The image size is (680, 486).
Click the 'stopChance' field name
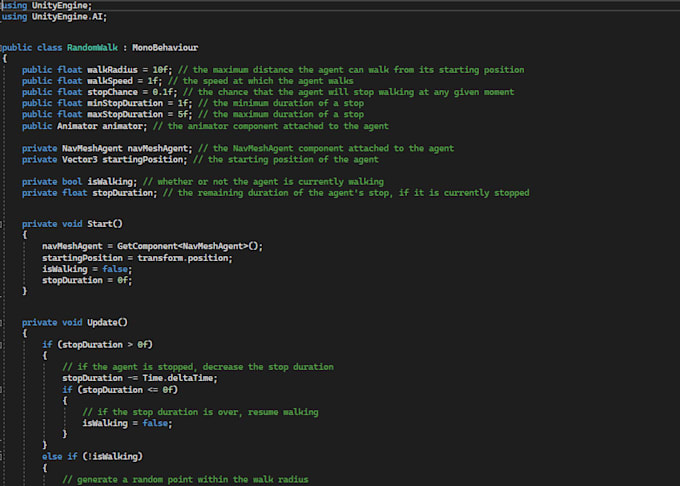point(112,92)
